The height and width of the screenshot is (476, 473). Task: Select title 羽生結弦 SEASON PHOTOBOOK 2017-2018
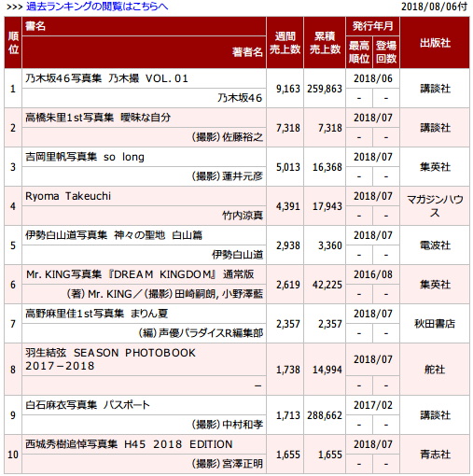pyautogui.click(x=110, y=359)
